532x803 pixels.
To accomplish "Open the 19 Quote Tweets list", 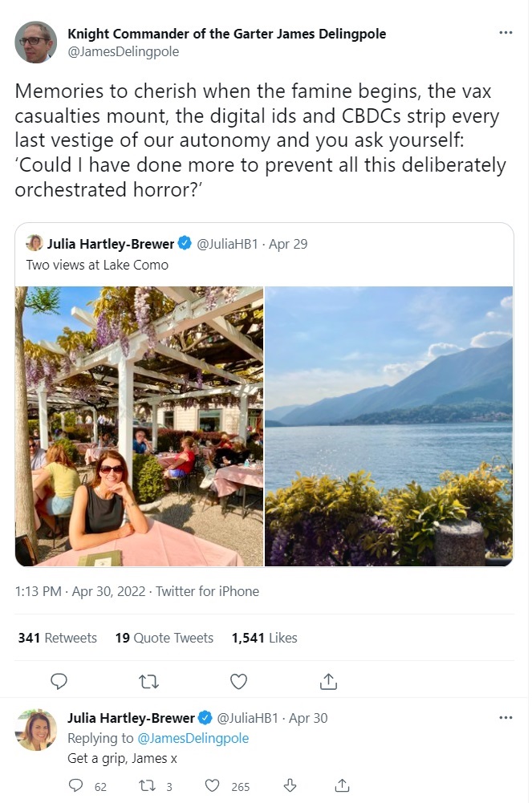I will (164, 638).
